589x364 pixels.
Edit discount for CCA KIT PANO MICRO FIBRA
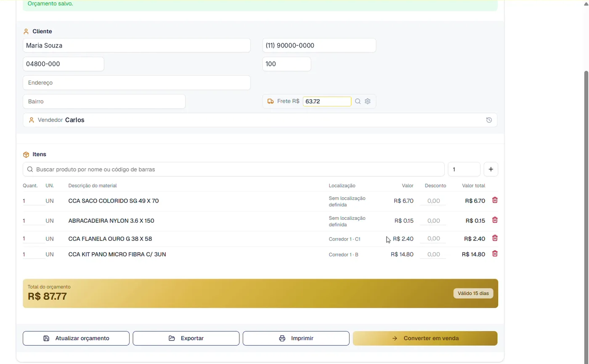point(433,254)
